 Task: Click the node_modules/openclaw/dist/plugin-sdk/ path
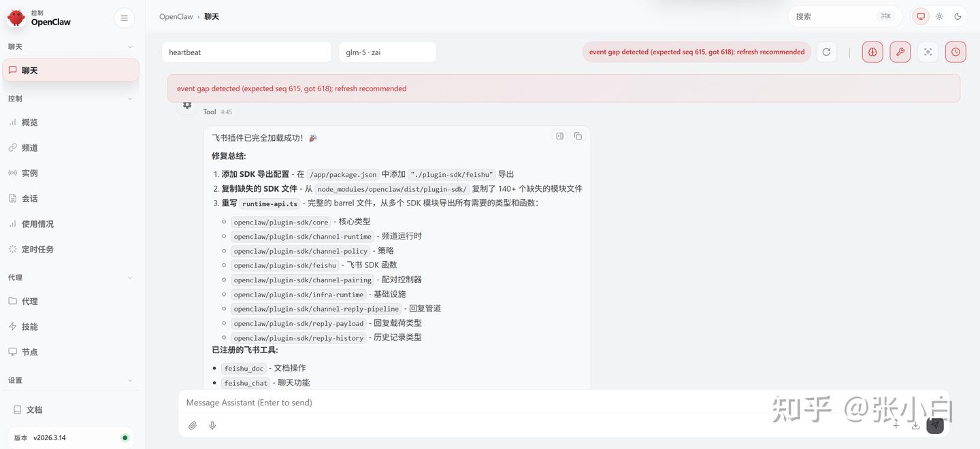click(392, 189)
